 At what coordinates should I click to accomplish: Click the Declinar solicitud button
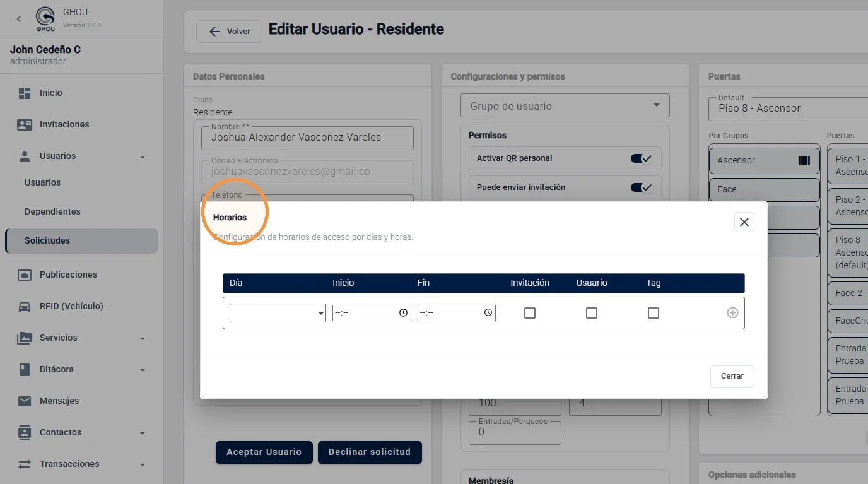[370, 452]
